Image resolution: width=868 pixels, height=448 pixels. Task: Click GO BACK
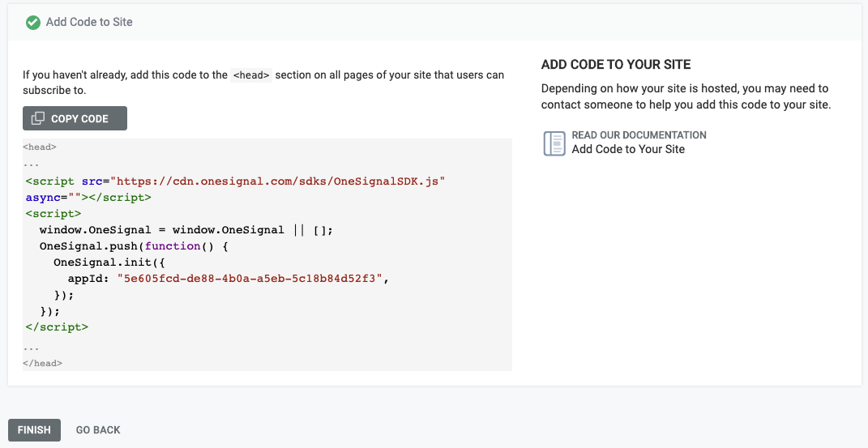pos(98,429)
